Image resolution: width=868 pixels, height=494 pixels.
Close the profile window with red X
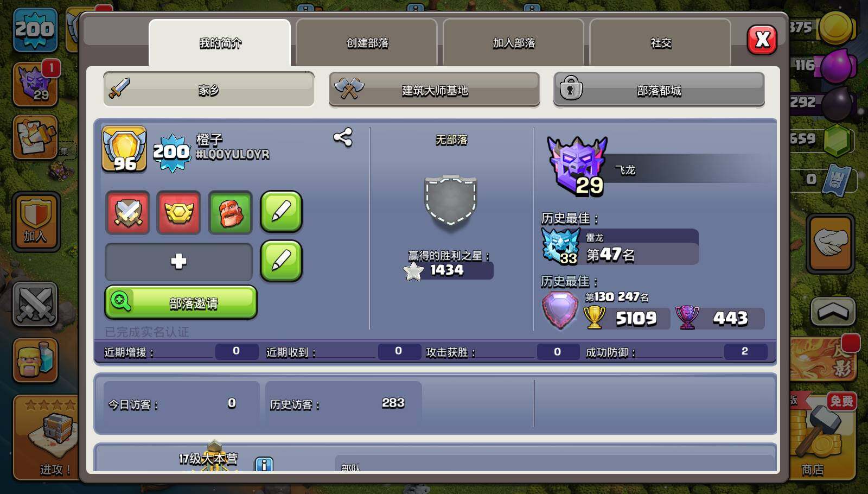tap(762, 40)
